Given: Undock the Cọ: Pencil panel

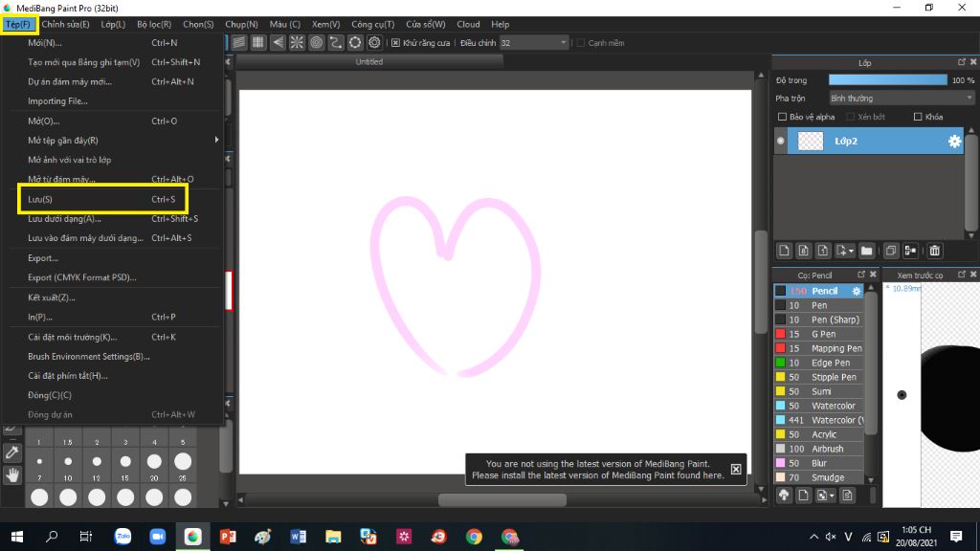Looking at the screenshot, I should (860, 275).
